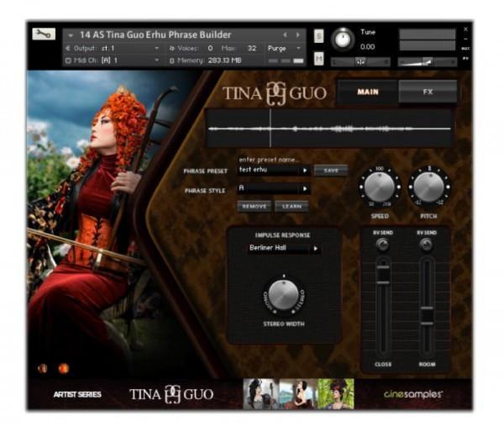
Task: Click the REMOVE button
Action: tap(254, 207)
